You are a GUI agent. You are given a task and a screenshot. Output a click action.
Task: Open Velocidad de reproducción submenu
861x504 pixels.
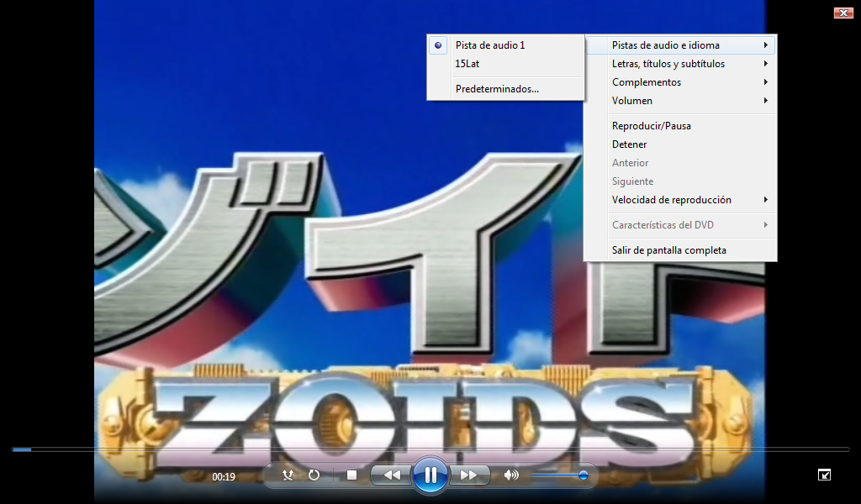(x=680, y=200)
